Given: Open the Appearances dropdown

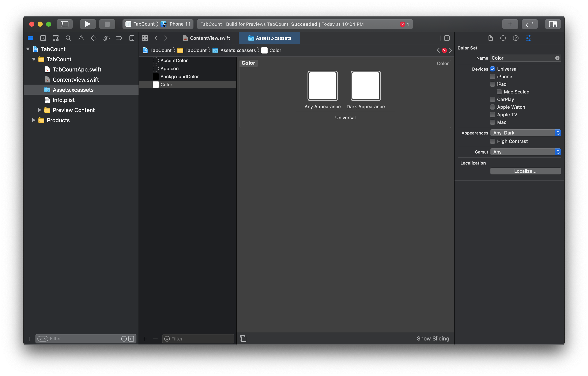Looking at the screenshot, I should [525, 133].
